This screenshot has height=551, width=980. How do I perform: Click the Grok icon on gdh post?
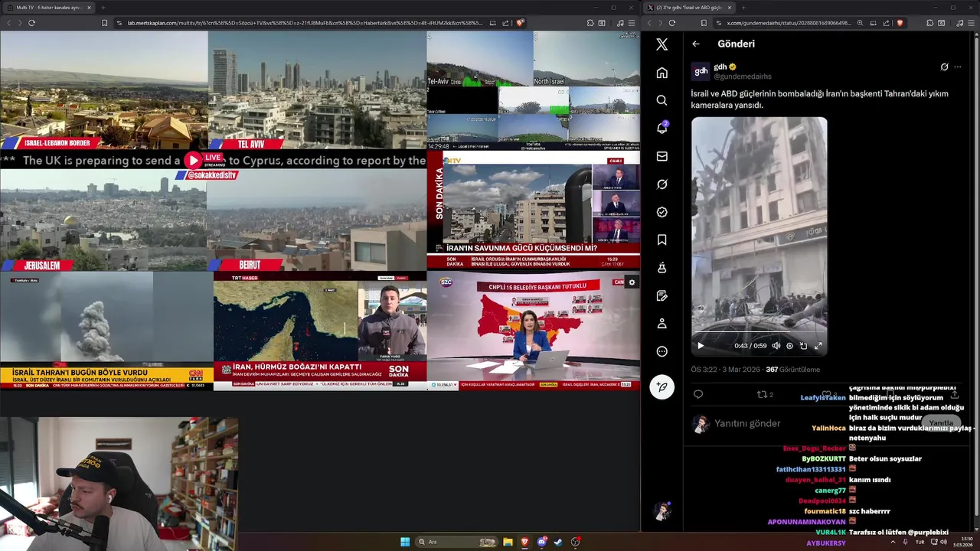[x=944, y=67]
